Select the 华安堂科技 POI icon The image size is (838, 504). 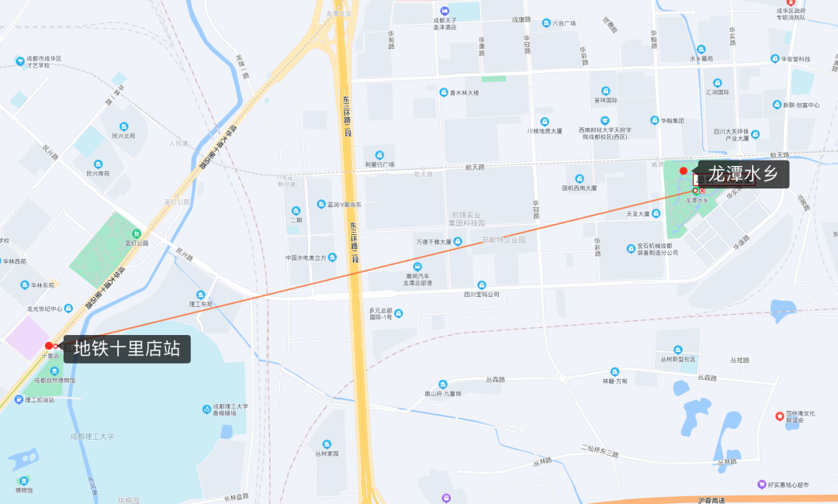(x=775, y=59)
